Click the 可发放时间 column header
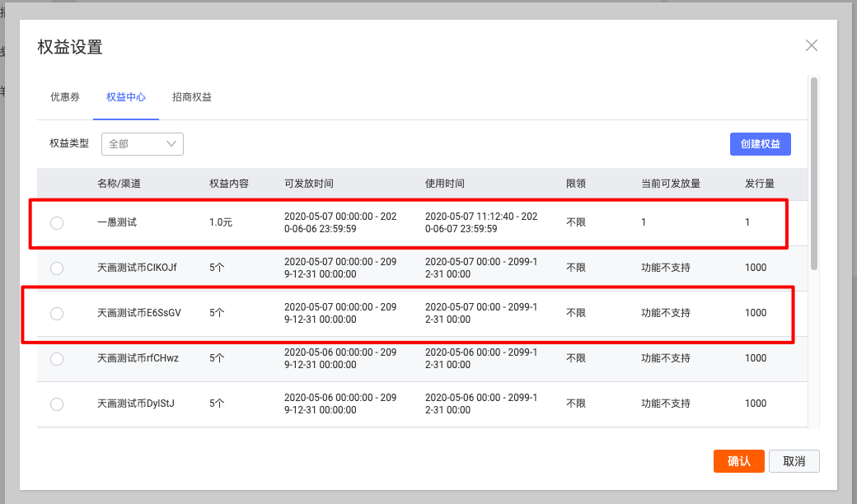Screen dimensions: 857x504 (308, 184)
